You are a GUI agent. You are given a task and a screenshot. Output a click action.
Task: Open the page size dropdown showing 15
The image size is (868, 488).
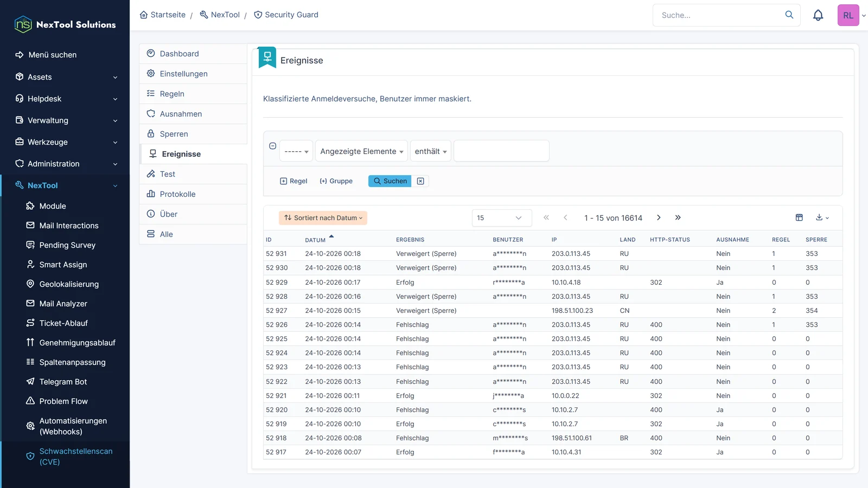click(502, 218)
